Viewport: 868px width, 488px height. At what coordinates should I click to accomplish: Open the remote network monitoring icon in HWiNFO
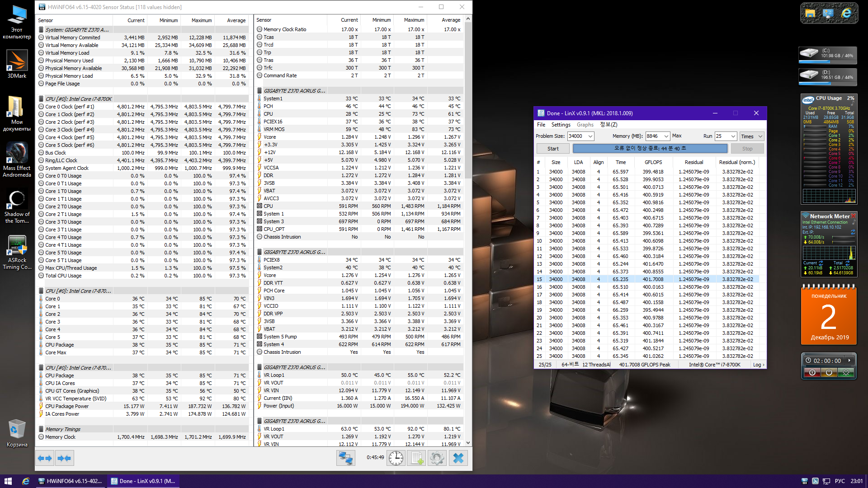(346, 458)
